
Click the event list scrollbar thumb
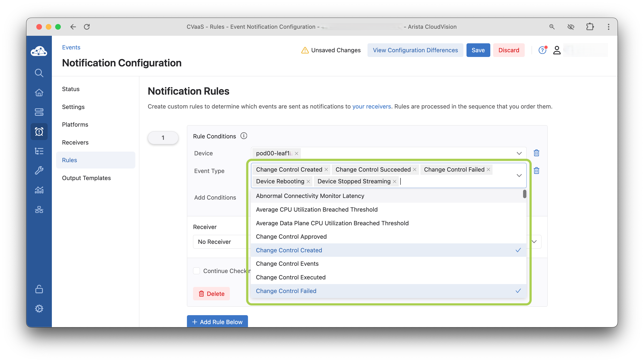point(524,194)
